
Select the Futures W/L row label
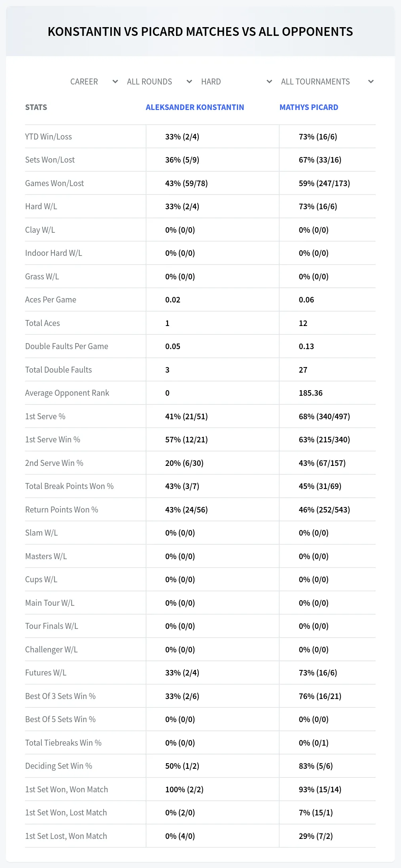coord(46,673)
